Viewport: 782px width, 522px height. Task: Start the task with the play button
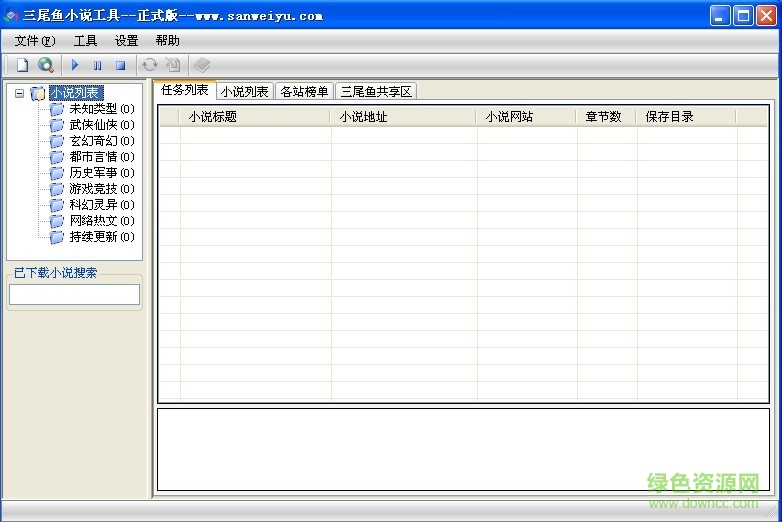[x=75, y=65]
